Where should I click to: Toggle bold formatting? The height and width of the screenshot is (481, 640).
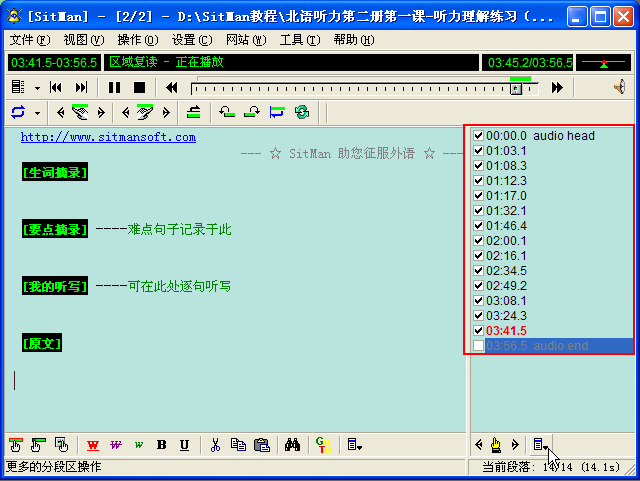coord(162,445)
